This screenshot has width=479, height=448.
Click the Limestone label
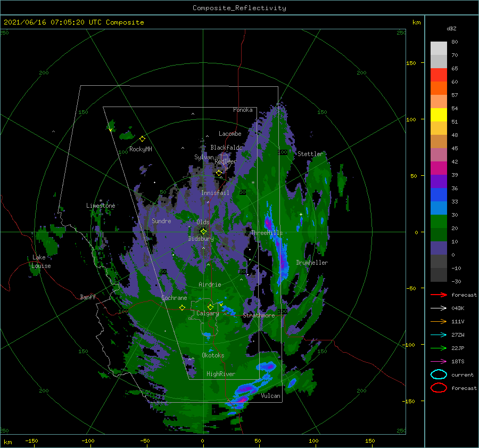point(101,206)
